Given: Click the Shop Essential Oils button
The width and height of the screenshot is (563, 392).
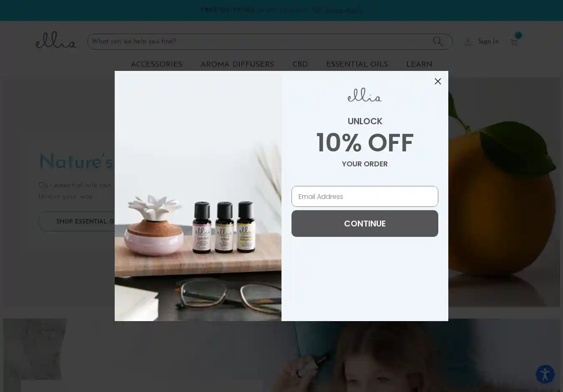Looking at the screenshot, I should point(77,221).
